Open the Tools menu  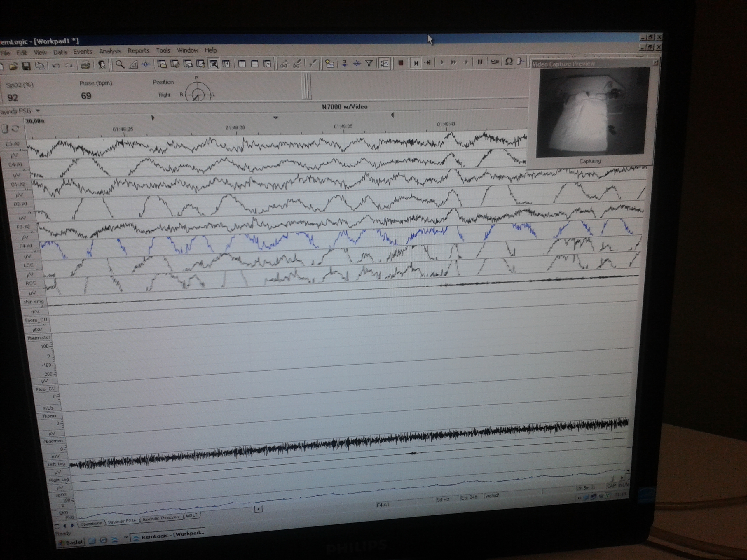(163, 50)
